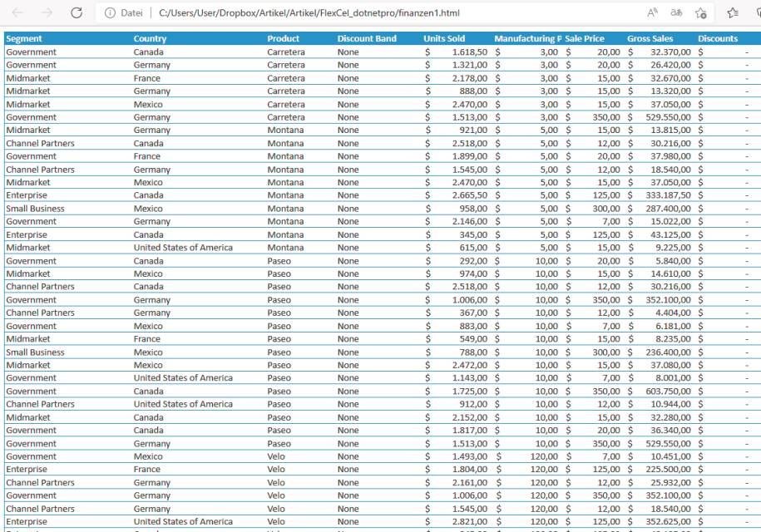
Task: Click the Discounts column header
Action: 718,39
